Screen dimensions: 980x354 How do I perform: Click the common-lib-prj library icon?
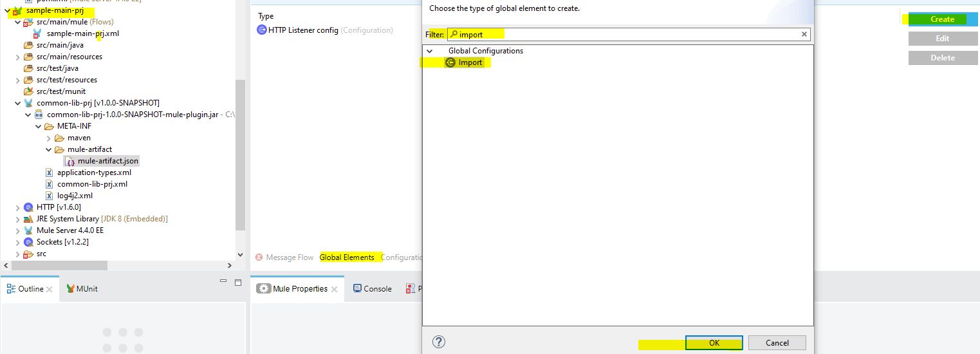(28, 103)
